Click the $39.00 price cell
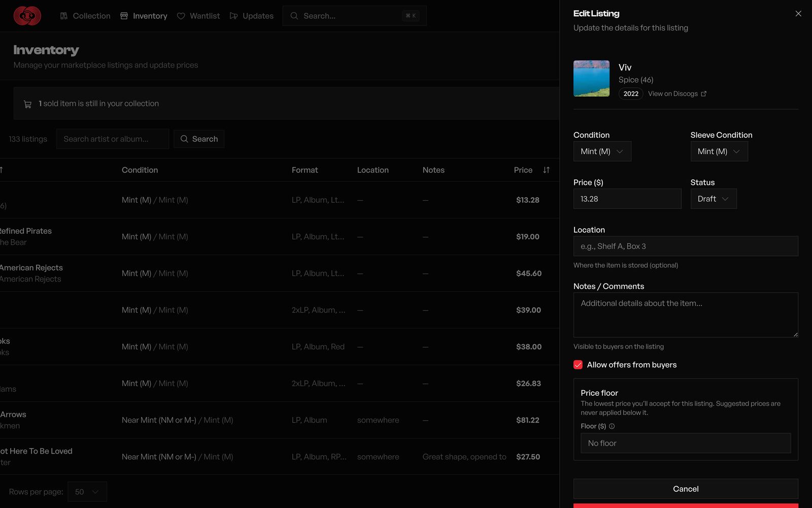The width and height of the screenshot is (812, 508). [x=528, y=310]
